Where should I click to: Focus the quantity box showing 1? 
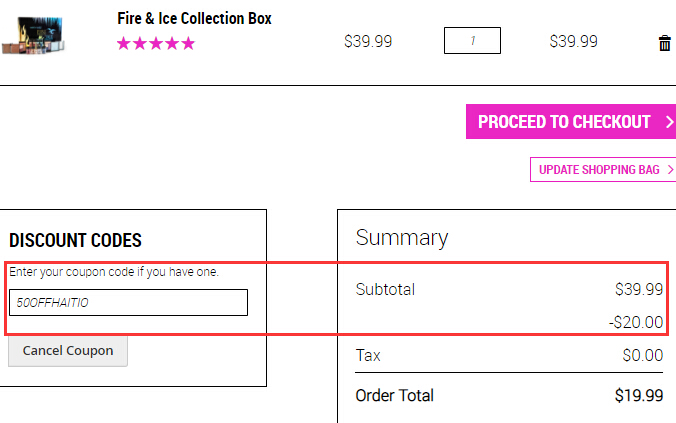pos(472,41)
